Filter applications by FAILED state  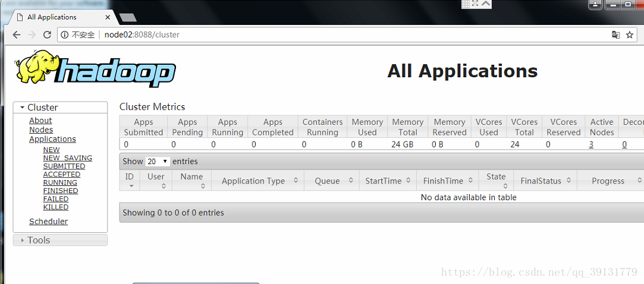[x=56, y=199]
